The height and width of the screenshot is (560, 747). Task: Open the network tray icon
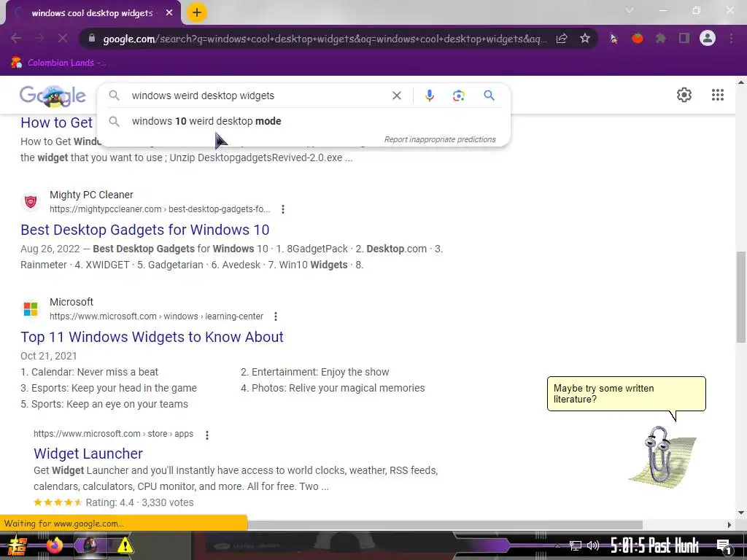pos(575,545)
